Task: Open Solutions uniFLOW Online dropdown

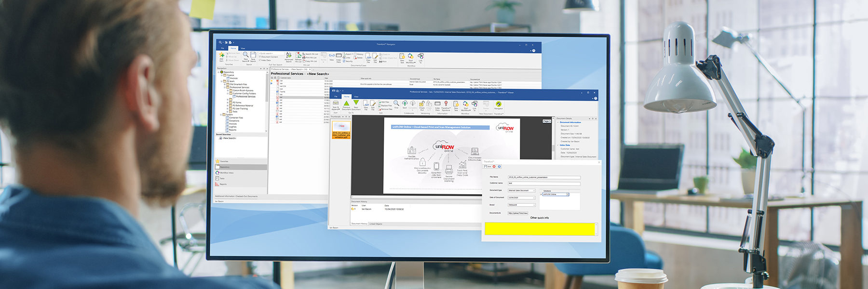Action: click(568, 194)
